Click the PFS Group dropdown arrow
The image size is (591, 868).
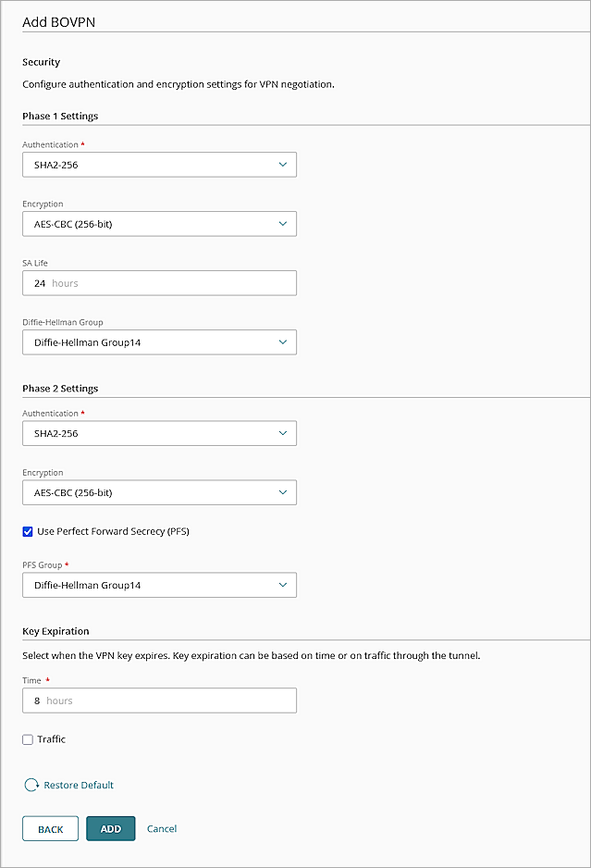[x=283, y=585]
